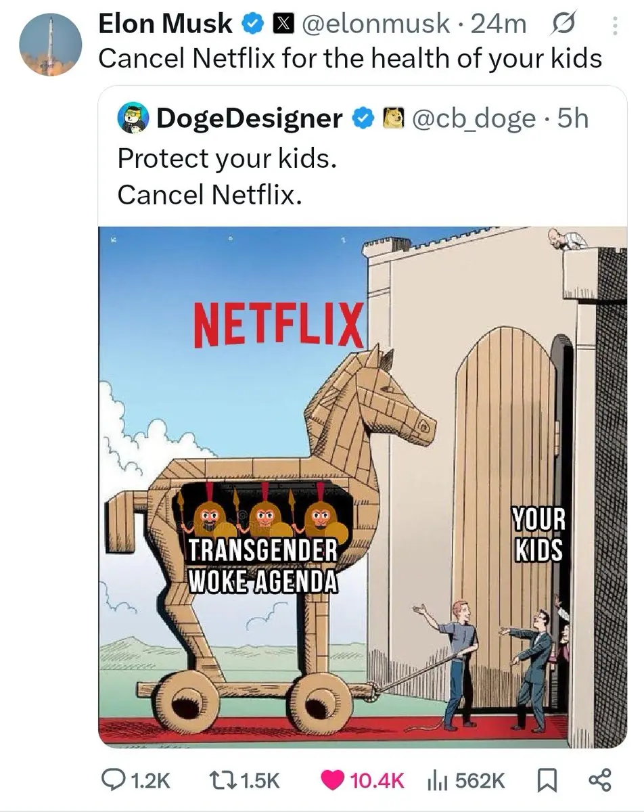The image size is (644, 812).
Task: Open the three-dot more options menu
Action: 614,25
